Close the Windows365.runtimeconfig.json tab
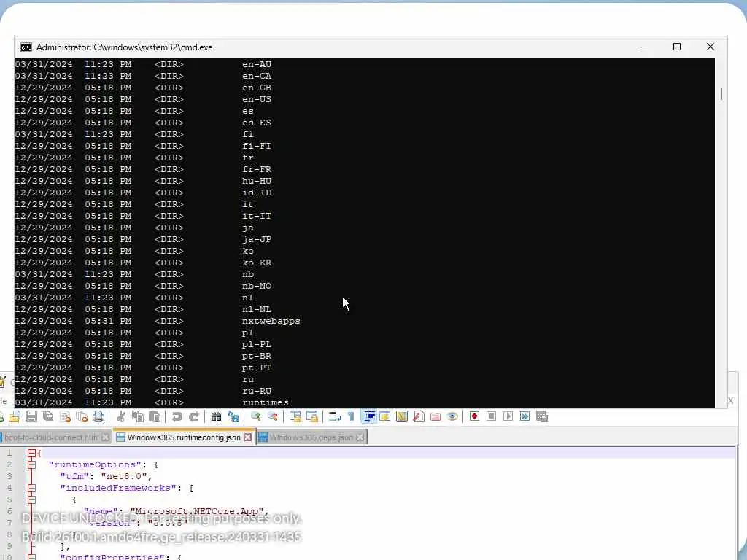The width and height of the screenshot is (747, 560). (248, 437)
